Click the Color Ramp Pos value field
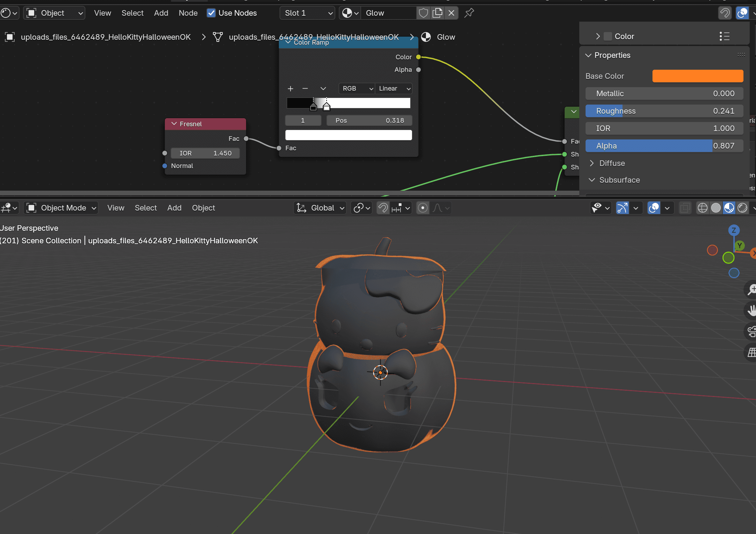This screenshot has height=534, width=756. (x=369, y=121)
